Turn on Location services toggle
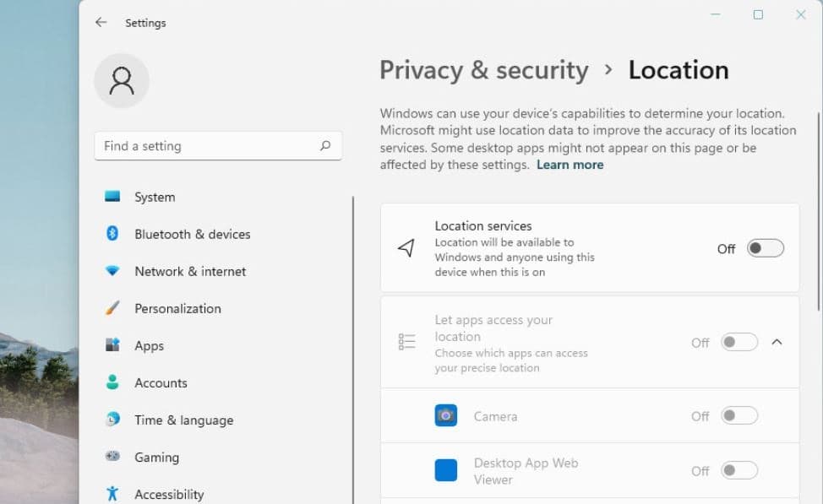The width and height of the screenshot is (823, 504). coord(765,248)
